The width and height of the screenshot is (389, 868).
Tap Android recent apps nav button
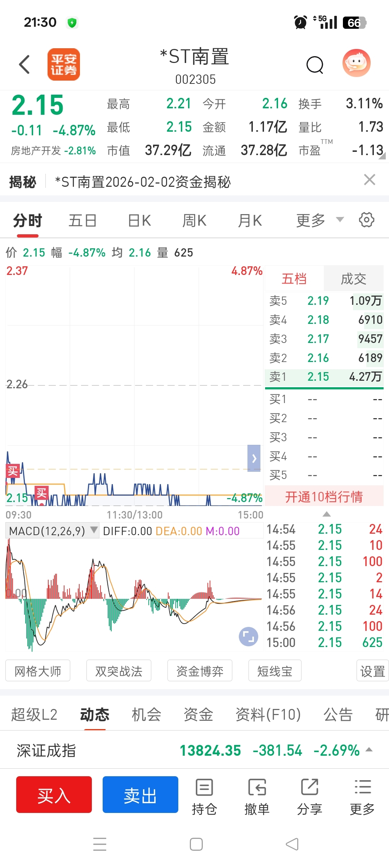[100, 844]
